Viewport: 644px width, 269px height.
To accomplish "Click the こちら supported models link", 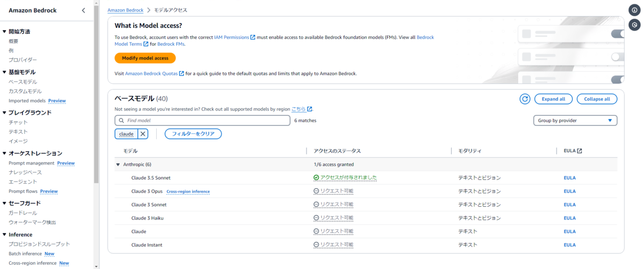I will pos(298,109).
